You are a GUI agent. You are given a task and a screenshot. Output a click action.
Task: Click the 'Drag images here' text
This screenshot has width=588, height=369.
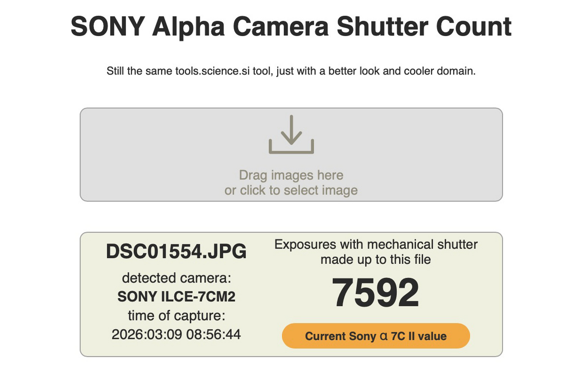(x=291, y=175)
